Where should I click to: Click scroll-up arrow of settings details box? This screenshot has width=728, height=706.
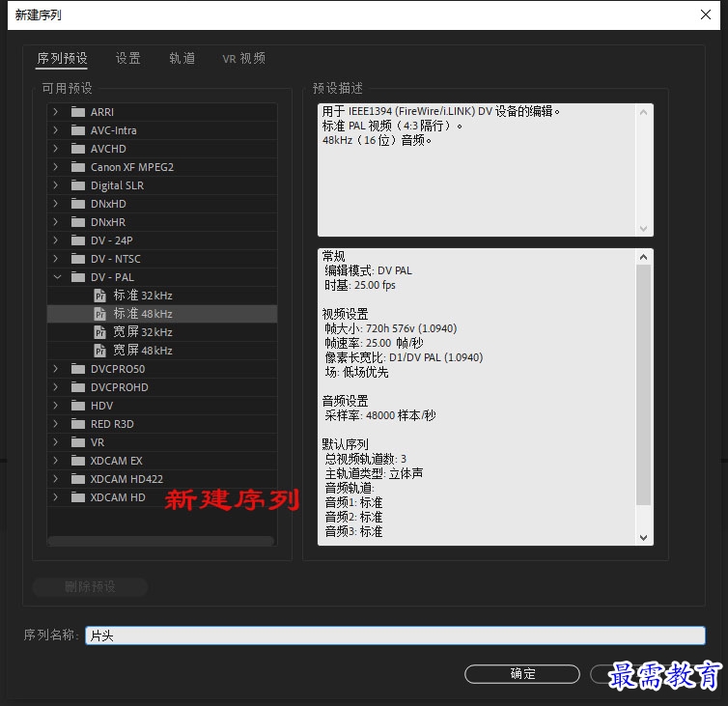coord(643,257)
